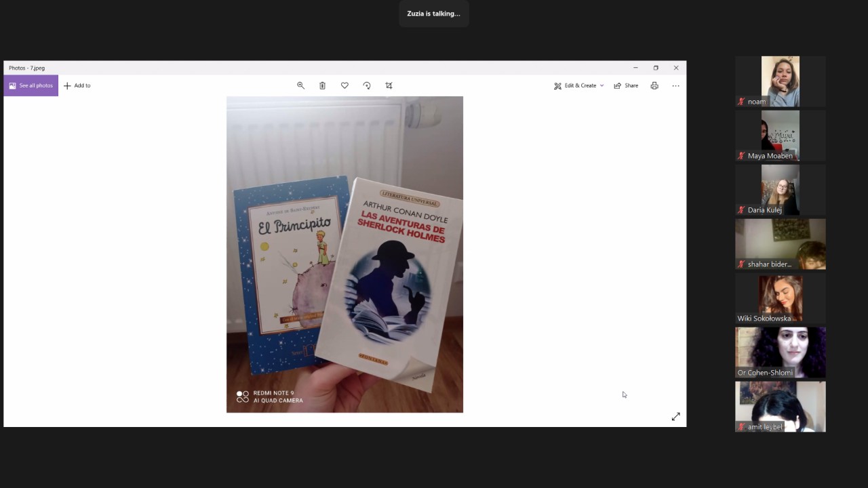Select Wiki Sokołowska's video thumbnail
This screenshot has height=488, width=868.
point(781,298)
